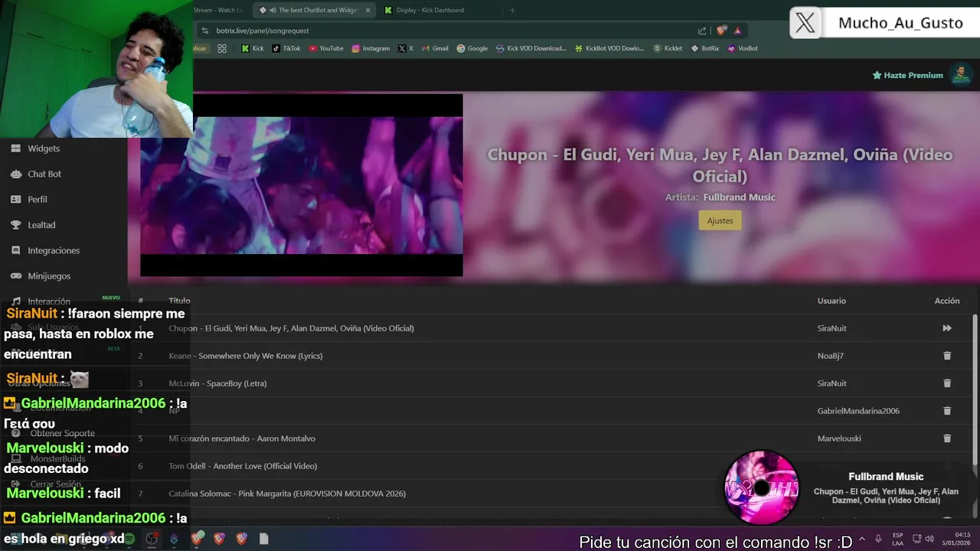Open Kick VOD Downloader bookmark
The height and width of the screenshot is (551, 980).
[531, 48]
